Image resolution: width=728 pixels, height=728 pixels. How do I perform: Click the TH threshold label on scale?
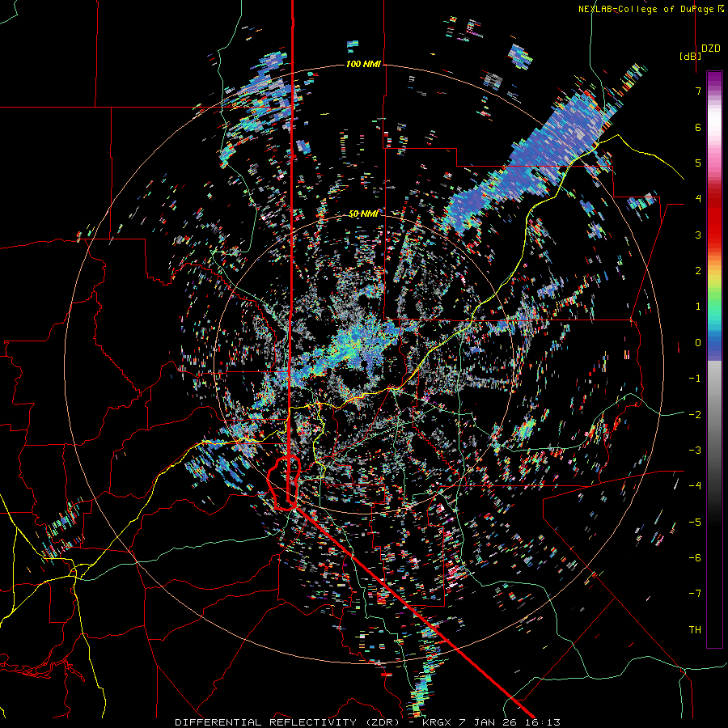[695, 629]
